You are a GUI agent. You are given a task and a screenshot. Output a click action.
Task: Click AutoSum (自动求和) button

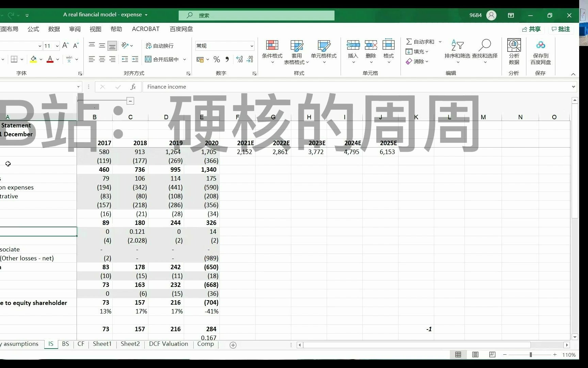coord(420,42)
